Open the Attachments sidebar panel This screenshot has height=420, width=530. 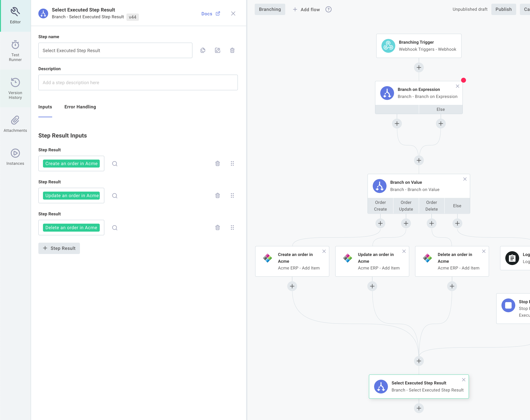15,124
